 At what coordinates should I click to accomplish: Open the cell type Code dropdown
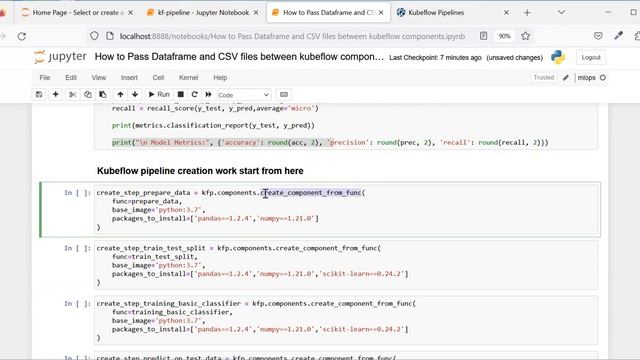point(244,95)
